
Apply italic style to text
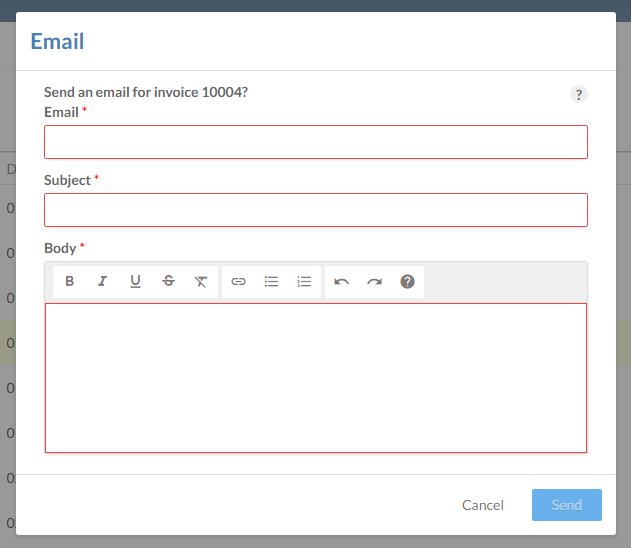tap(102, 282)
